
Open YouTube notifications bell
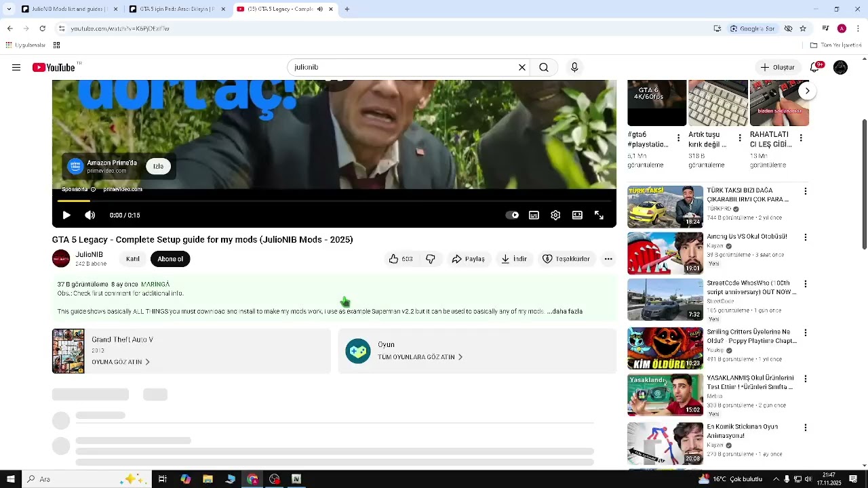(x=814, y=67)
